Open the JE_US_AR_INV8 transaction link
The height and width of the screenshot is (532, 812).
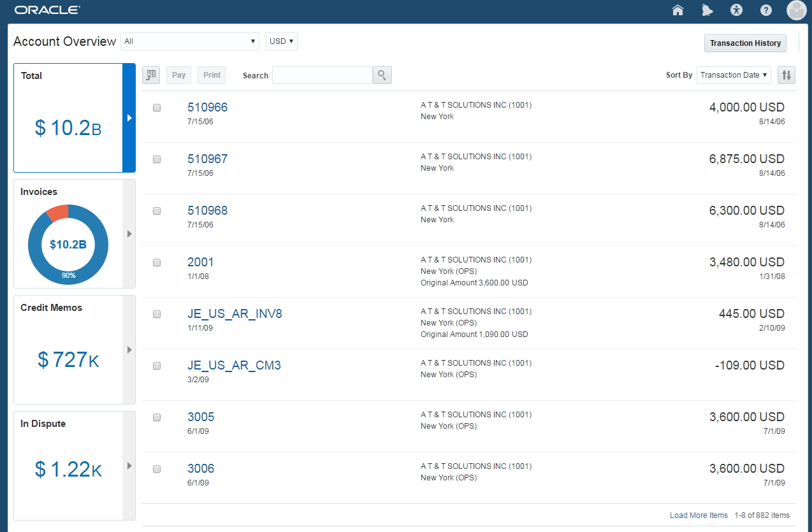235,313
